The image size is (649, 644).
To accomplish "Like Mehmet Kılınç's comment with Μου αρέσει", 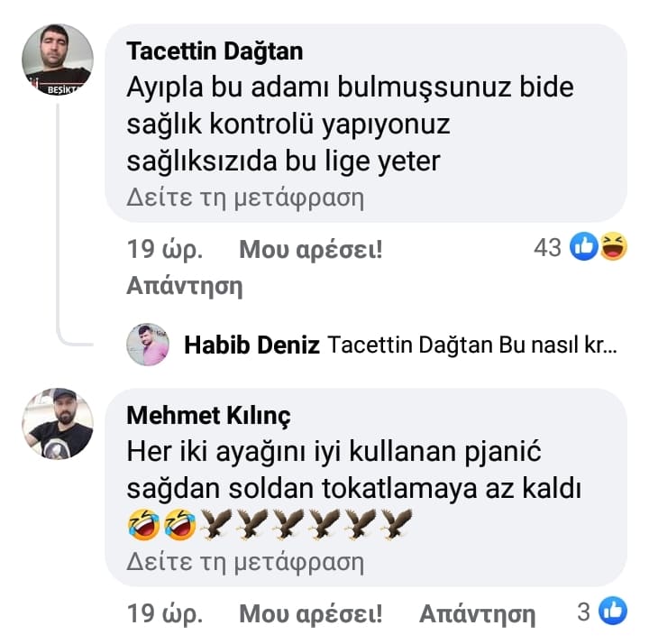I will [310, 614].
